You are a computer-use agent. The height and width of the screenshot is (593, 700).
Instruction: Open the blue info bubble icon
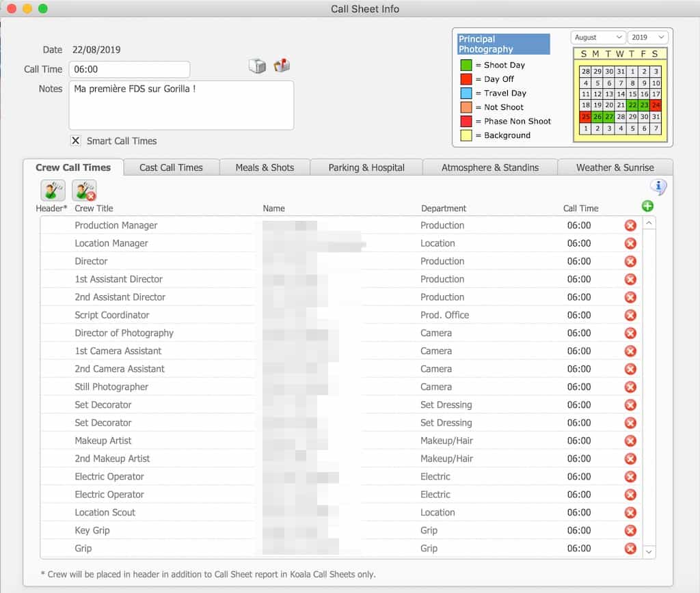pos(658,187)
